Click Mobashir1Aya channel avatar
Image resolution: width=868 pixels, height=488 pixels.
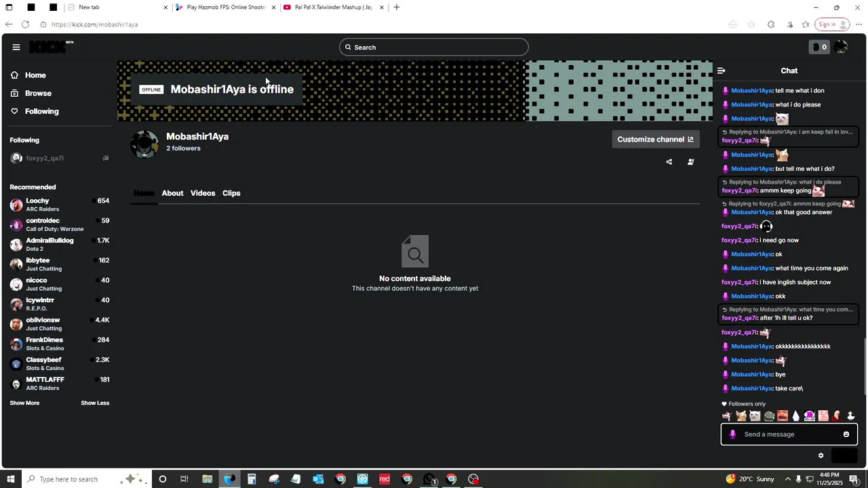(x=144, y=144)
